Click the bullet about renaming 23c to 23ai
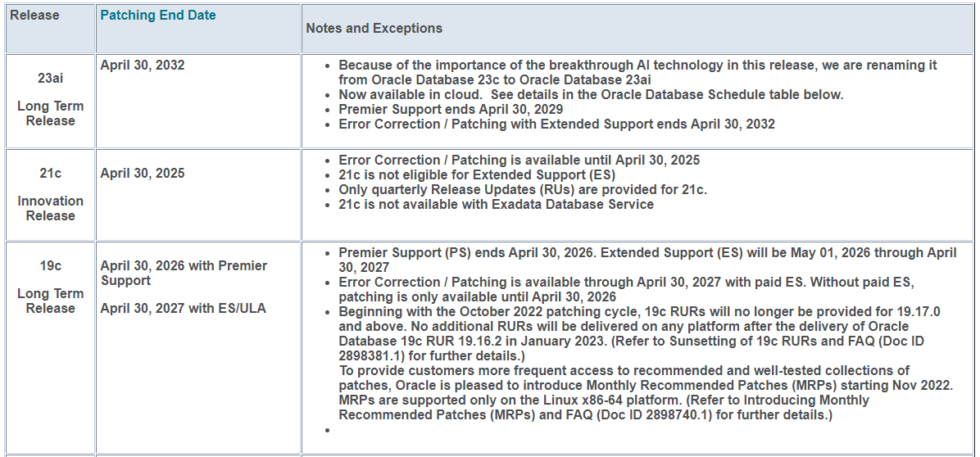This screenshot has width=980, height=457. tap(637, 72)
